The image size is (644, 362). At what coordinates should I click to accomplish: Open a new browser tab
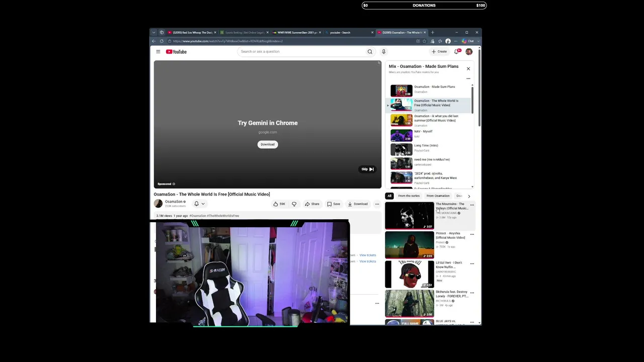pyautogui.click(x=432, y=33)
